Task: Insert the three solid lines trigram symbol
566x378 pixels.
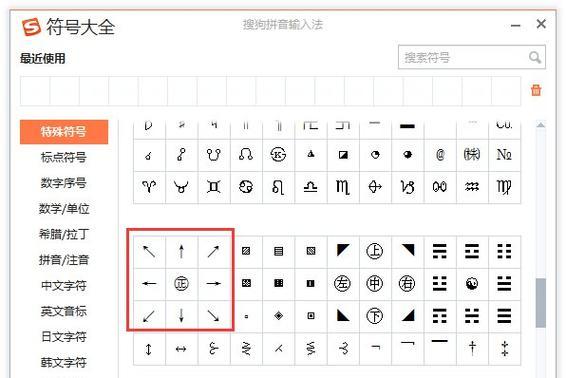Action: [x=504, y=316]
